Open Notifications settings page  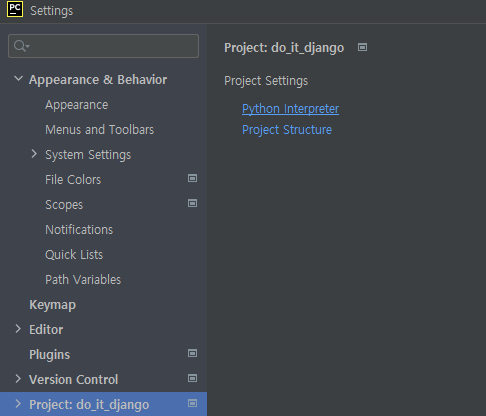point(79,230)
